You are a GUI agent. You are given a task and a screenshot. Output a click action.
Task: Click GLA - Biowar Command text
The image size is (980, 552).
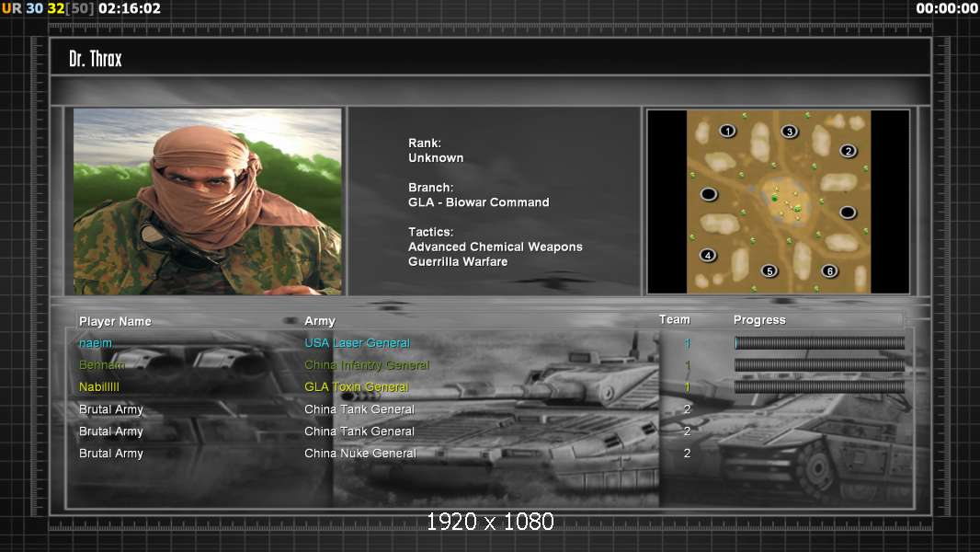coord(479,202)
